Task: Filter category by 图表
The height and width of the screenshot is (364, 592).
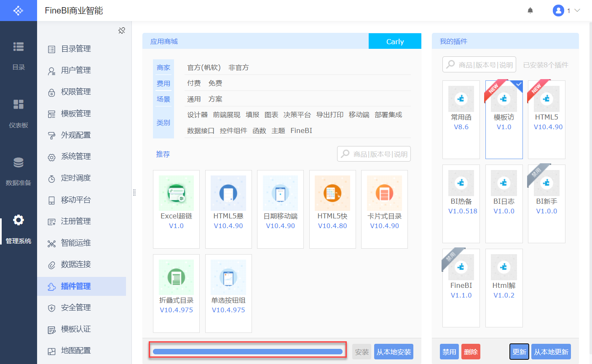Action: pos(271,115)
